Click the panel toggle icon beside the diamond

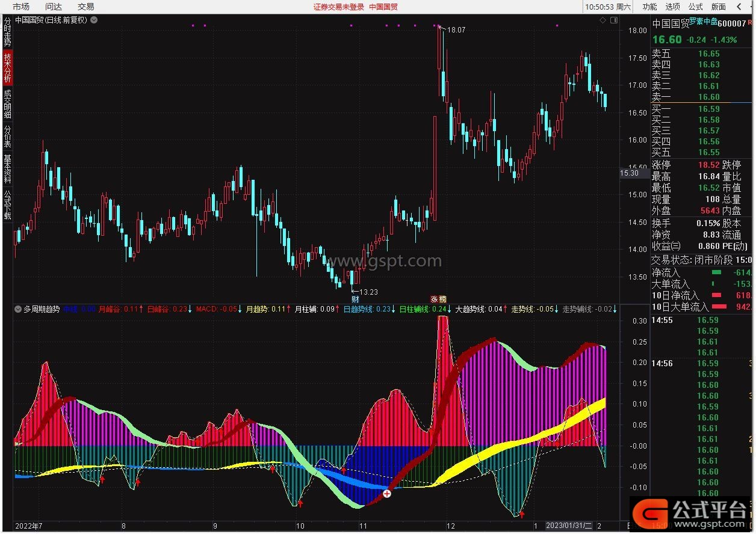(x=614, y=20)
